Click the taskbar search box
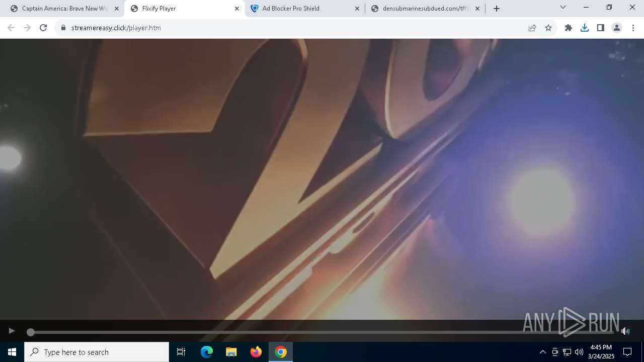 [x=97, y=352]
